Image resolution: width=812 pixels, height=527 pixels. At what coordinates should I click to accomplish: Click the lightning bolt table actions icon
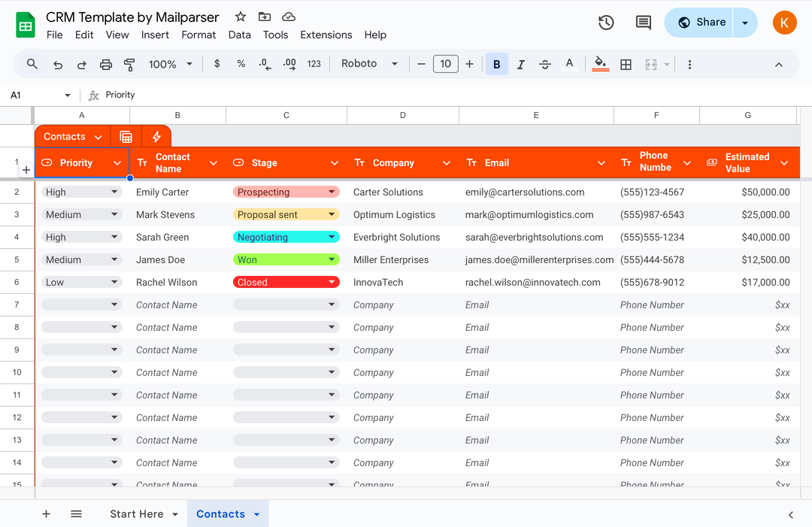pyautogui.click(x=156, y=137)
